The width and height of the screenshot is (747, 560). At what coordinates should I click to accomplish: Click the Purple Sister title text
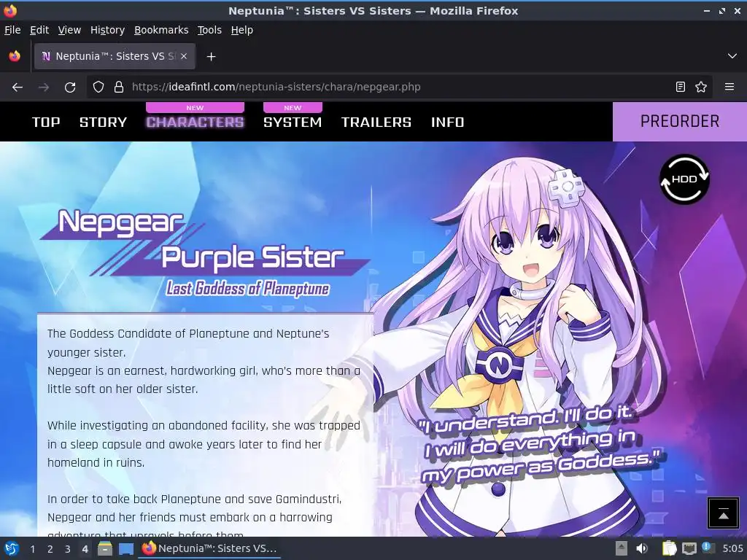coord(252,257)
